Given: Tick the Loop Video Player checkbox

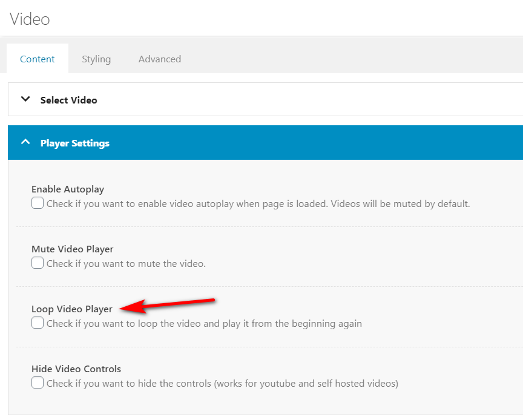Looking at the screenshot, I should coord(38,323).
